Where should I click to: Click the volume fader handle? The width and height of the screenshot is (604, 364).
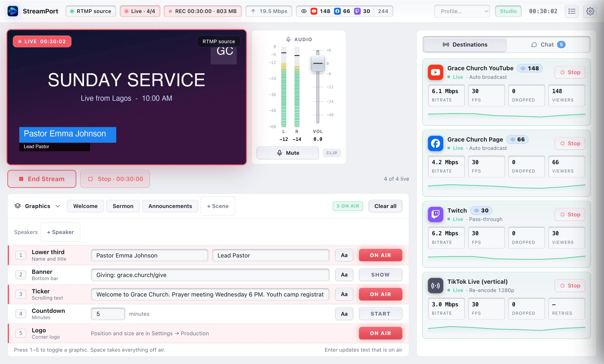click(x=318, y=64)
